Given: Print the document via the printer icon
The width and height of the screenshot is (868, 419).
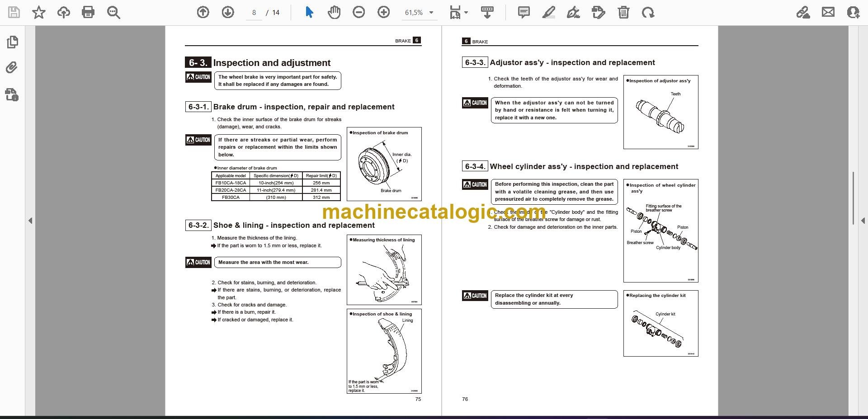Looking at the screenshot, I should click(x=88, y=12).
